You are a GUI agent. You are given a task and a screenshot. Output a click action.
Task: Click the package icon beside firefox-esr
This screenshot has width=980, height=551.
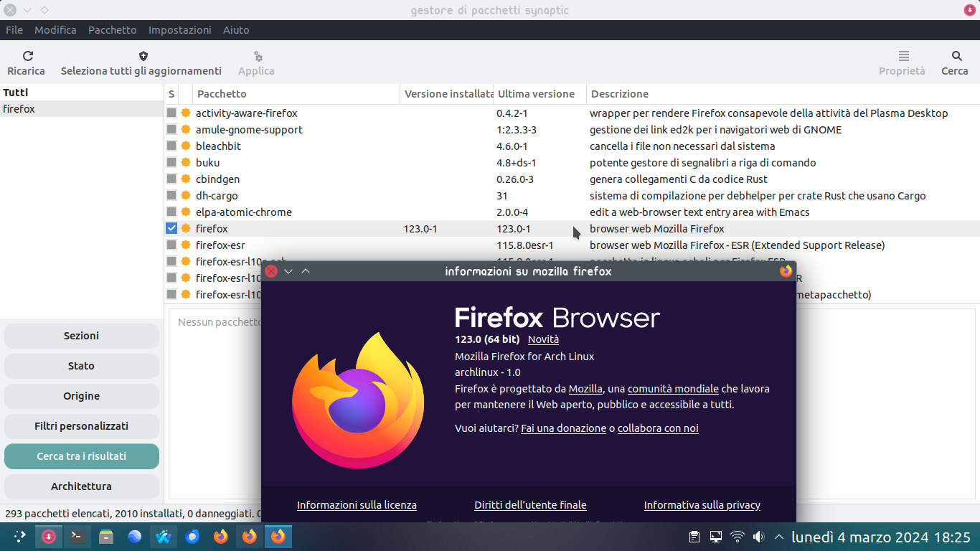186,245
